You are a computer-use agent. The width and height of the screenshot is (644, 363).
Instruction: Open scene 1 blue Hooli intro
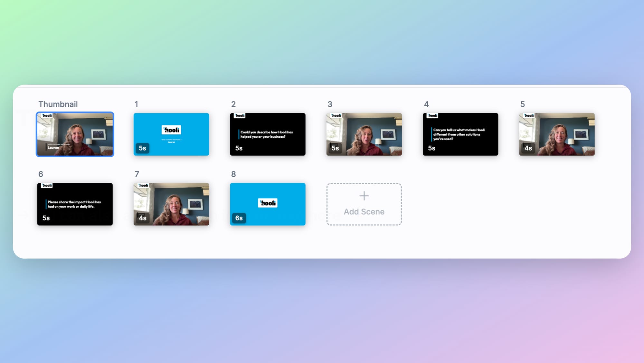pos(171,134)
